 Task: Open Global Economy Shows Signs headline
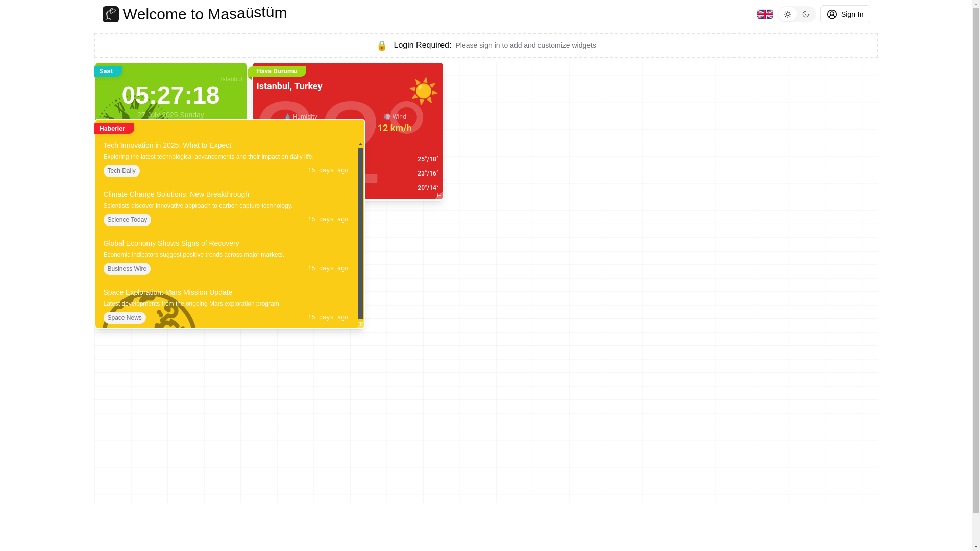coord(171,243)
